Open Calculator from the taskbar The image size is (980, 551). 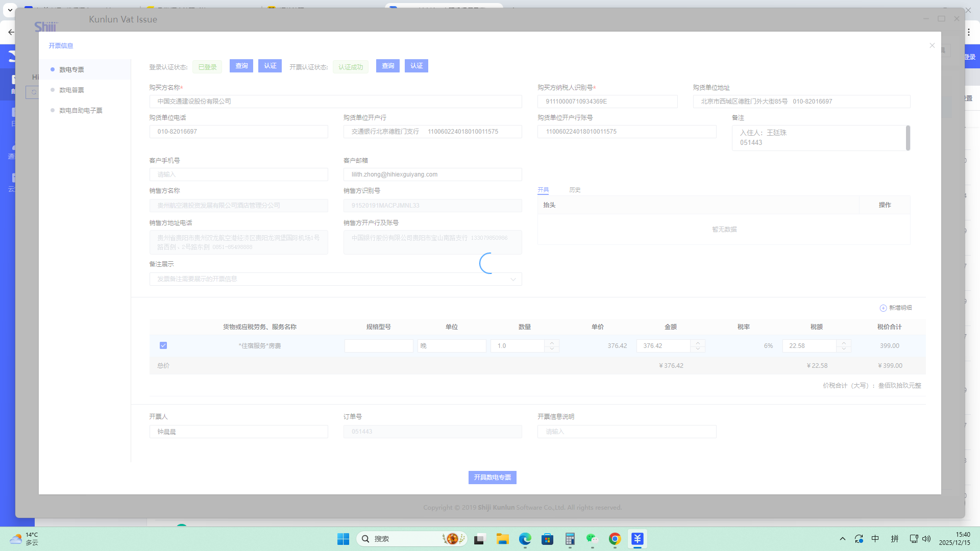[x=570, y=539]
